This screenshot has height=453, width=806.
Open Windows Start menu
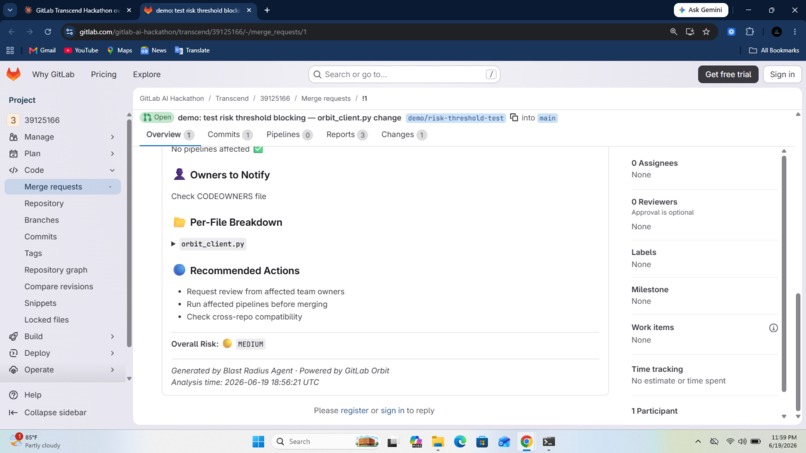tap(258, 442)
